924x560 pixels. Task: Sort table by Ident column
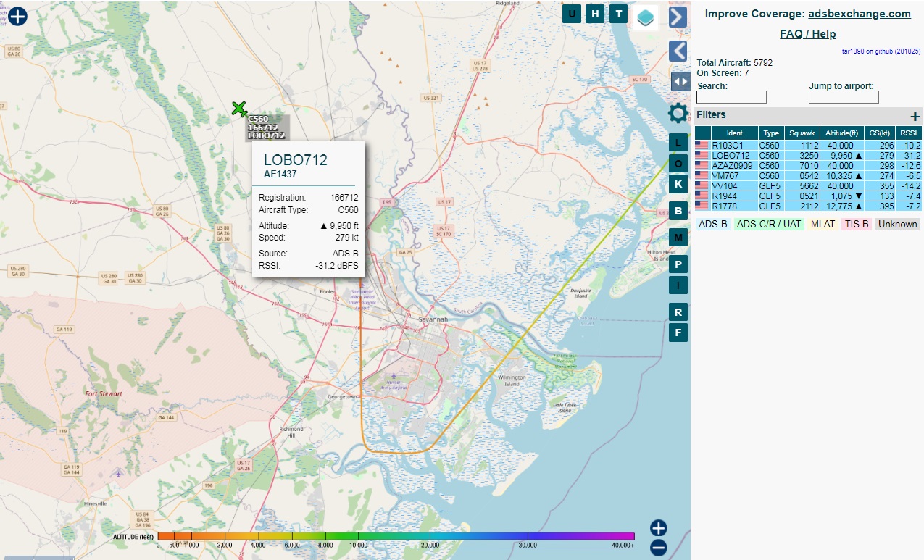click(735, 133)
